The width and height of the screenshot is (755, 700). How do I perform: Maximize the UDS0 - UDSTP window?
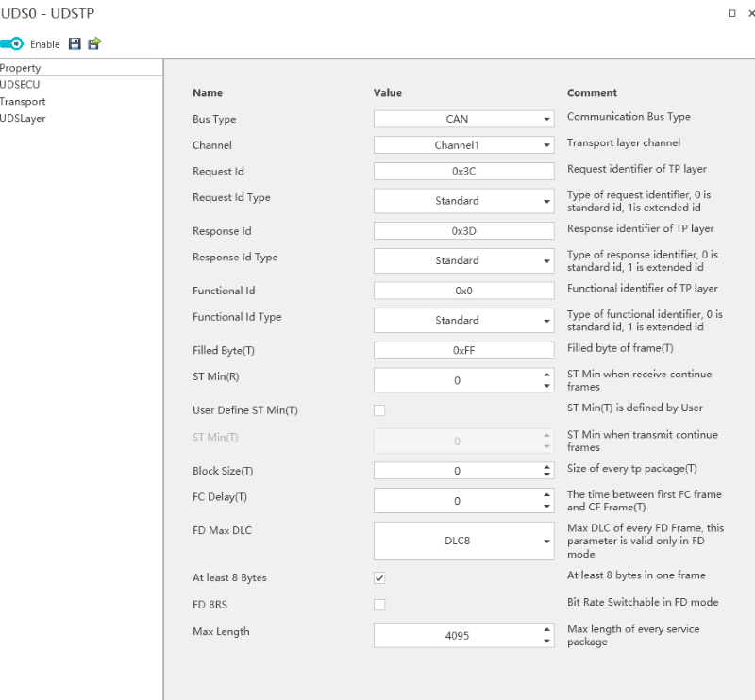(x=732, y=13)
